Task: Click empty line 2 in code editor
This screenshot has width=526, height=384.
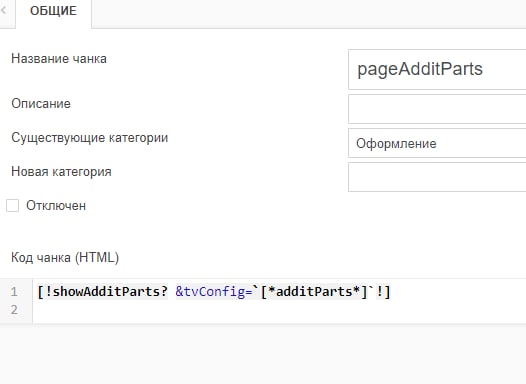Action: pos(279,310)
